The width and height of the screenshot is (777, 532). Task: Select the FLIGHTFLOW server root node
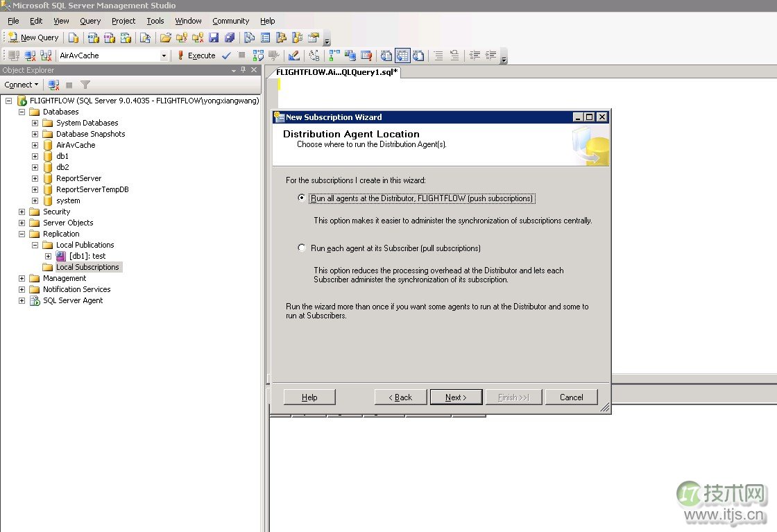(144, 101)
